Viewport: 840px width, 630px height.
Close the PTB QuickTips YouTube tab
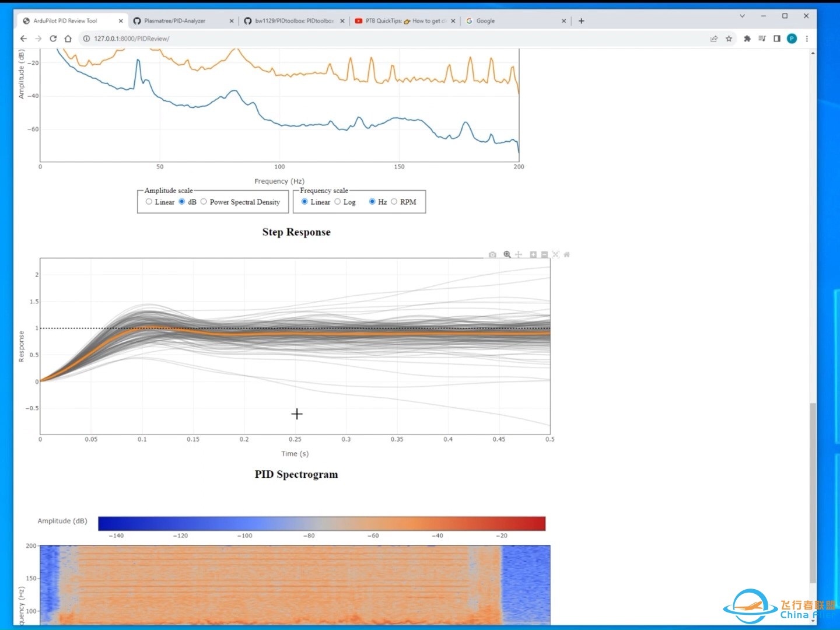453,21
